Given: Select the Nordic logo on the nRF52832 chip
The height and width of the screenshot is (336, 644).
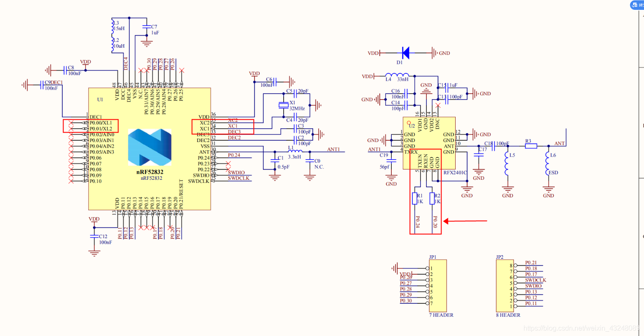Looking at the screenshot, I should click(x=150, y=147).
